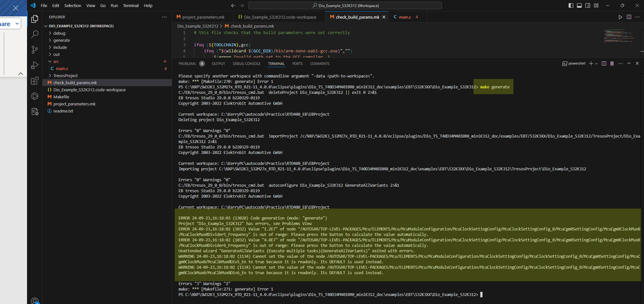644x304 pixels.
Task: Split the editor right
Action: click(x=629, y=17)
